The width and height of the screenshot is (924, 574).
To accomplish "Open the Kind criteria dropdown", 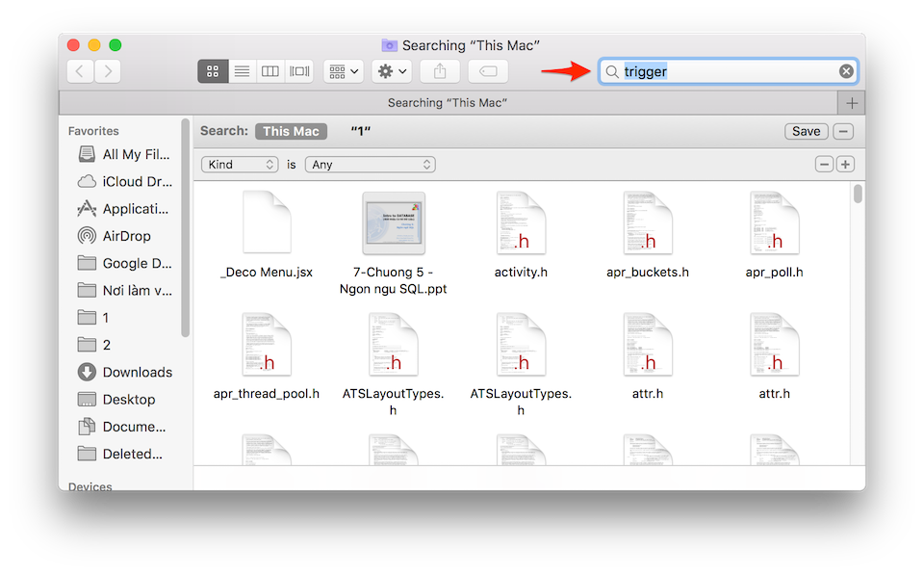I will (239, 164).
